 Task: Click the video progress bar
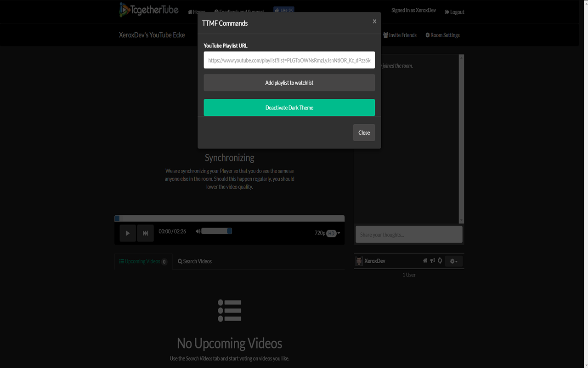[229, 218]
